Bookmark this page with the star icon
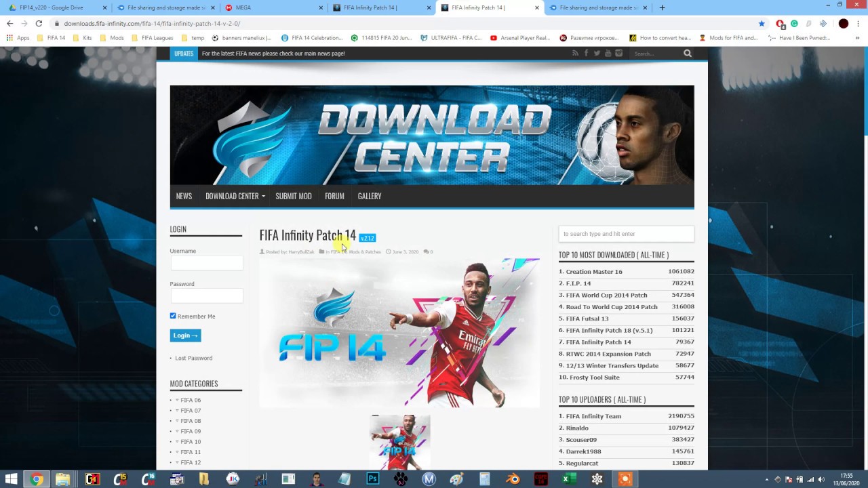 [x=762, y=23]
